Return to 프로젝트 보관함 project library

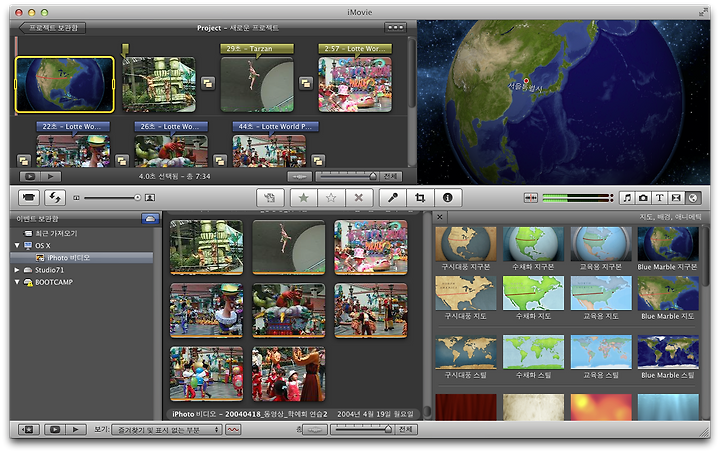(x=52, y=28)
